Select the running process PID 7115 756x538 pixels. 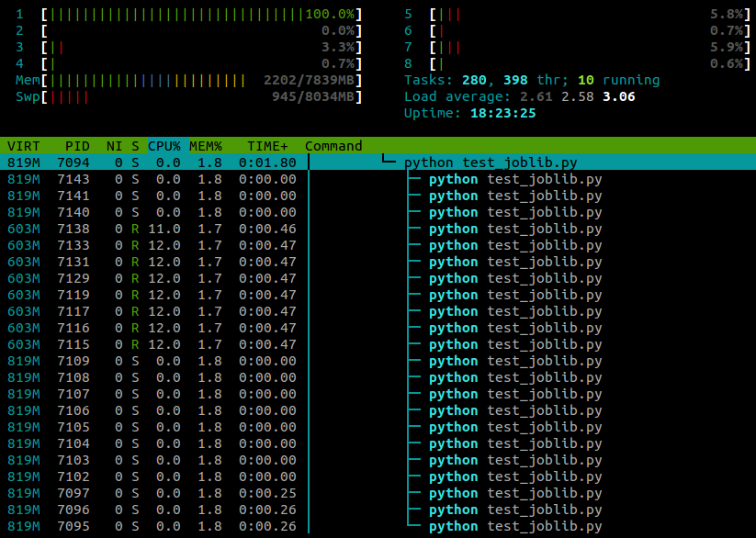coord(378,344)
